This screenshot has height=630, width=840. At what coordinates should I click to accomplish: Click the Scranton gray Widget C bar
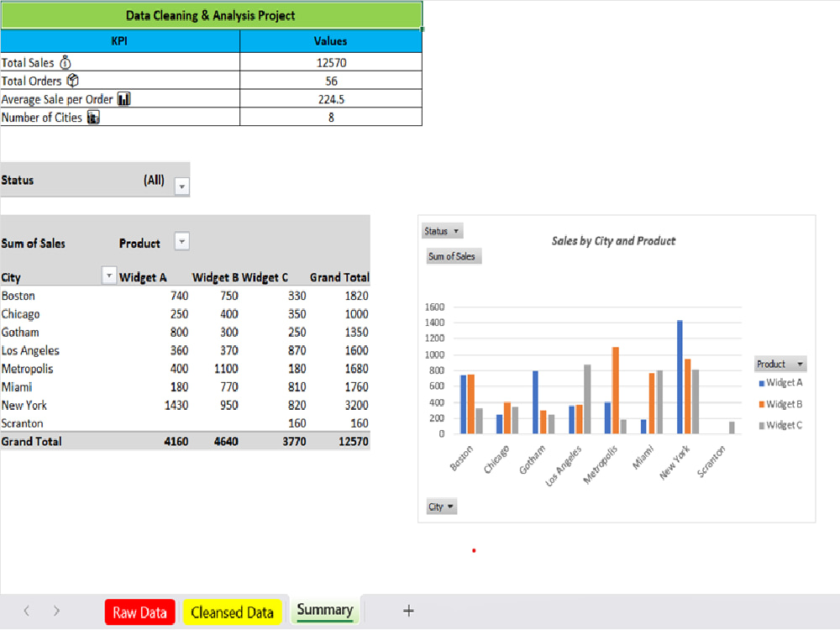click(732, 428)
